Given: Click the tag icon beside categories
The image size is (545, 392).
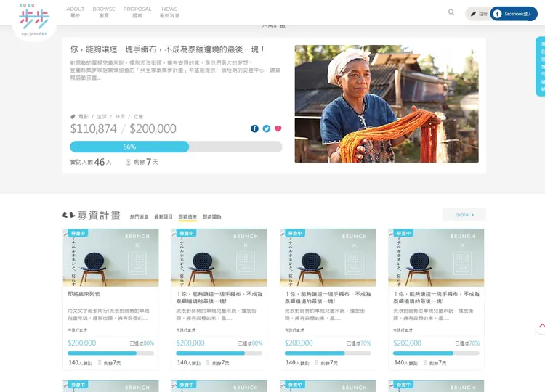Looking at the screenshot, I should pos(73,116).
